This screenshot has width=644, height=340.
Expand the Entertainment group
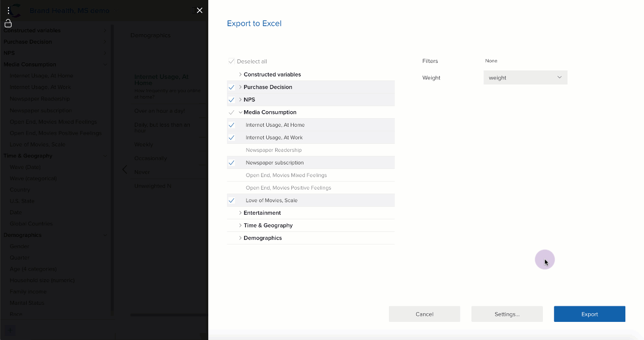[x=240, y=213]
